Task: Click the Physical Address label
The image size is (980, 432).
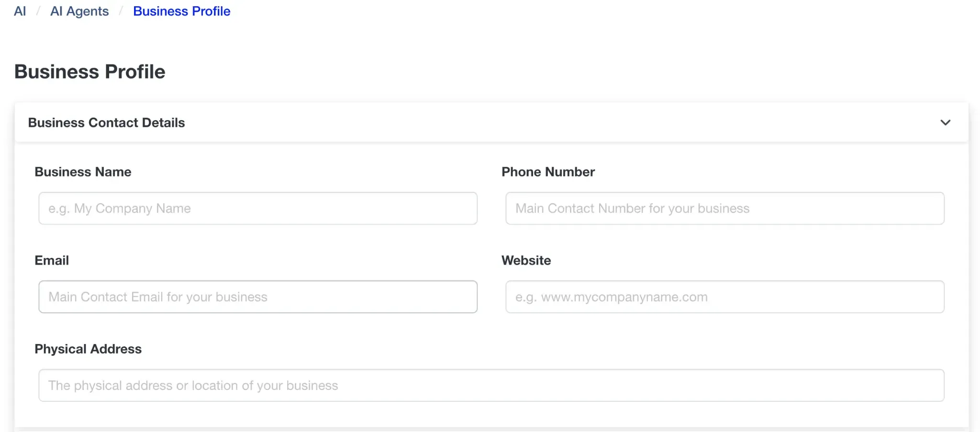Action: click(88, 349)
